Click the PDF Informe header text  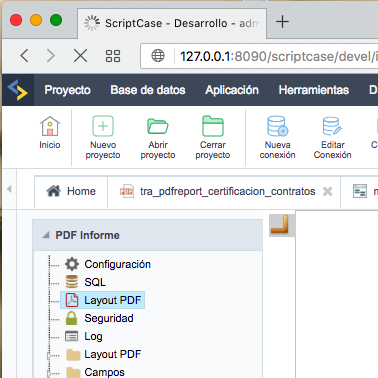[x=87, y=235]
